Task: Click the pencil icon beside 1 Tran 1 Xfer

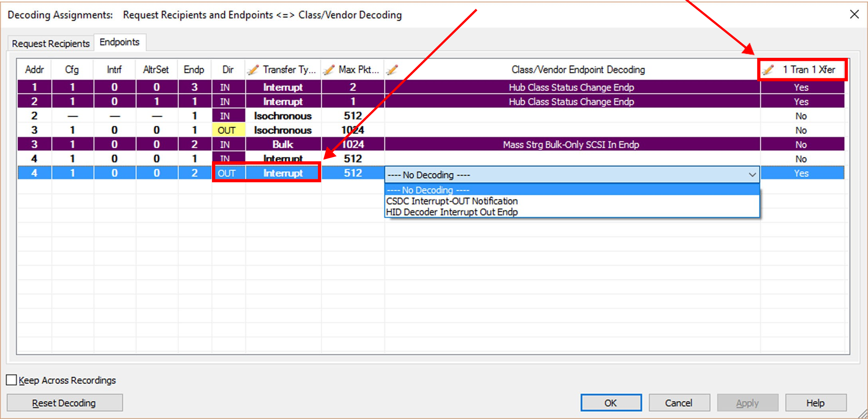Action: (x=768, y=70)
